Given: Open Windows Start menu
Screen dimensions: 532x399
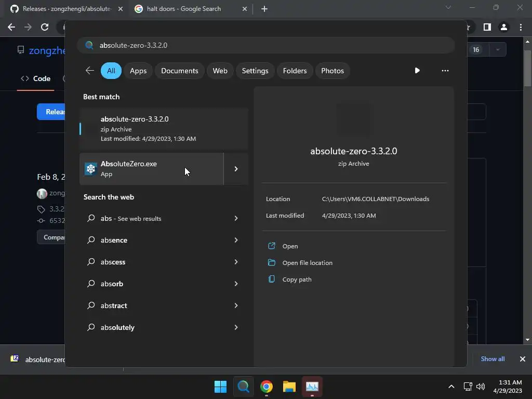Looking at the screenshot, I should 220,387.
